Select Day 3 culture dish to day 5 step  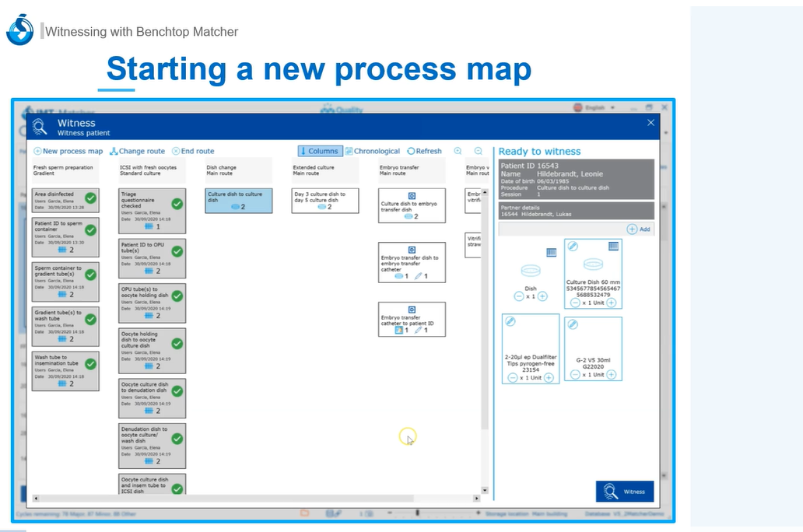point(325,201)
